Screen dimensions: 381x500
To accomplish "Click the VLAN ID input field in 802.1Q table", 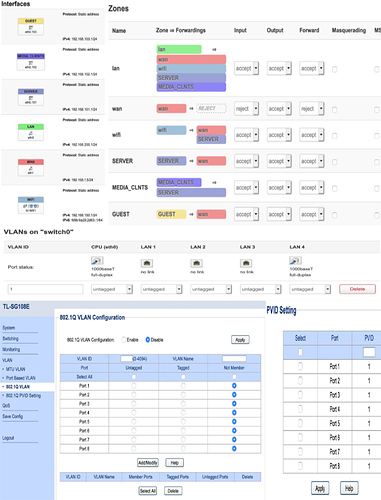I will [x=126, y=359].
